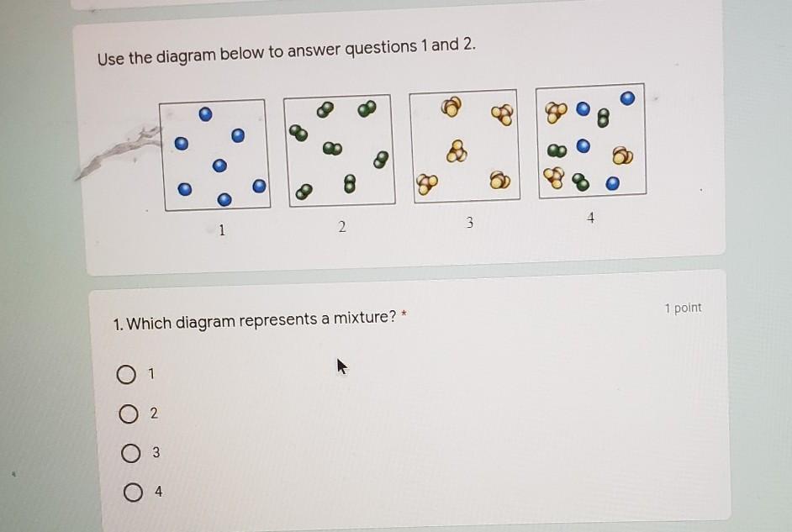The height and width of the screenshot is (532, 792).
Task: Click diagram box 2 with dark green molecules
Action: pyautogui.click(x=338, y=150)
